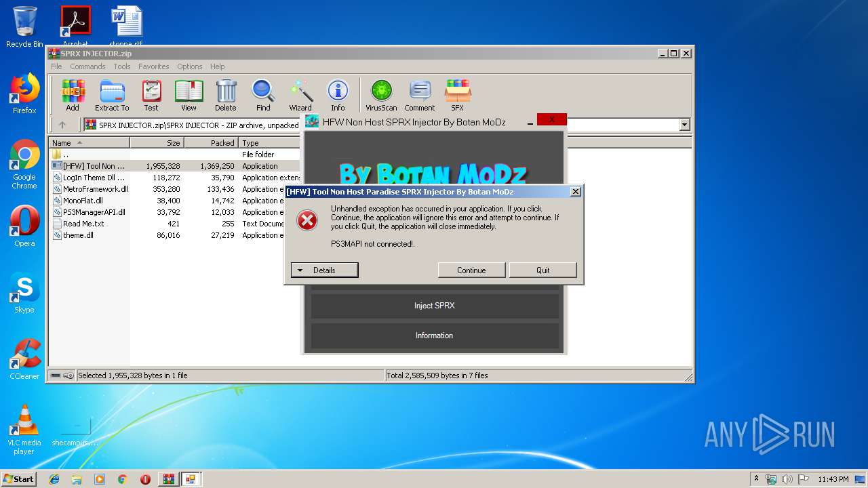
Task: Click Chrome icon in the taskbar
Action: coord(122,479)
